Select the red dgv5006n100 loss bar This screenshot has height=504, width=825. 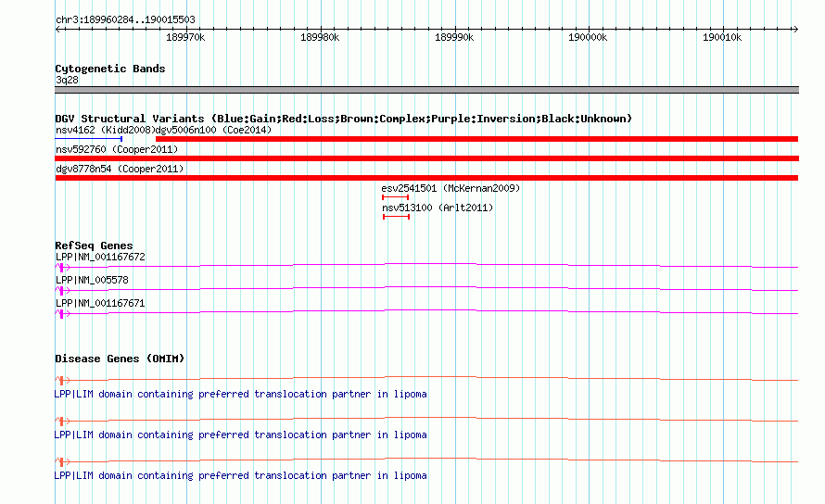[x=476, y=139]
